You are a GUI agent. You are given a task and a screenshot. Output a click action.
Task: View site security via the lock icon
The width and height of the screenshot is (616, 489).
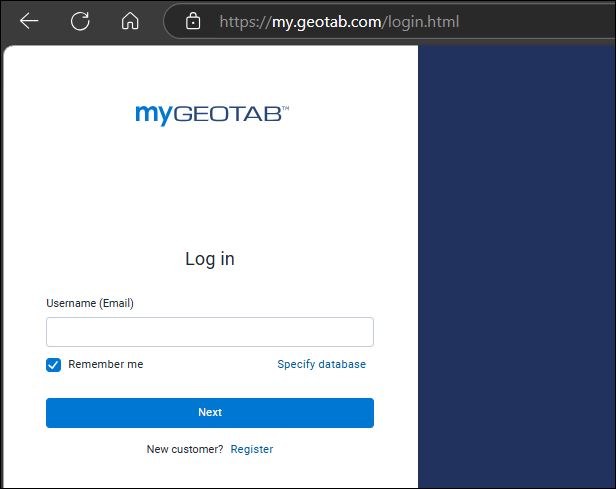(x=193, y=21)
